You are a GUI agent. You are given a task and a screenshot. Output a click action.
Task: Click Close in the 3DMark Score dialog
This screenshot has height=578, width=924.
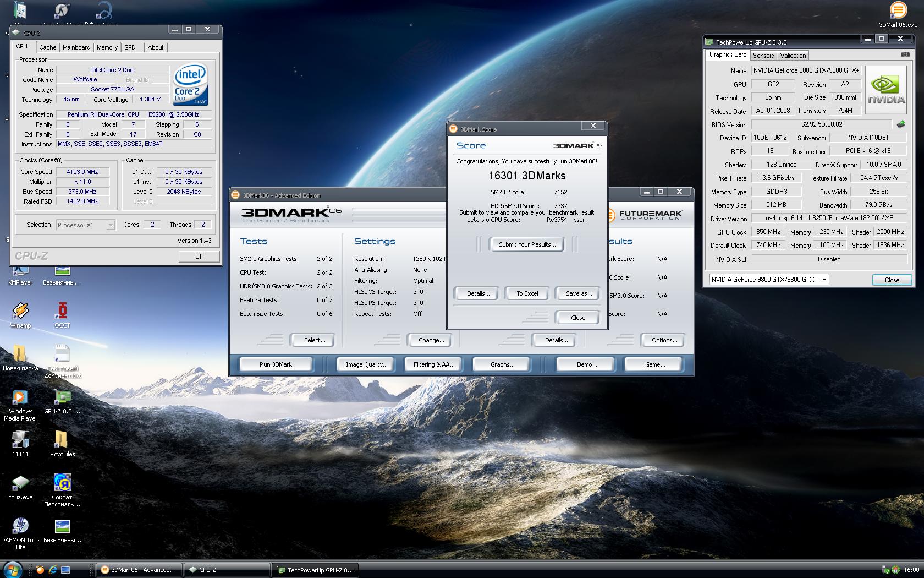click(578, 318)
